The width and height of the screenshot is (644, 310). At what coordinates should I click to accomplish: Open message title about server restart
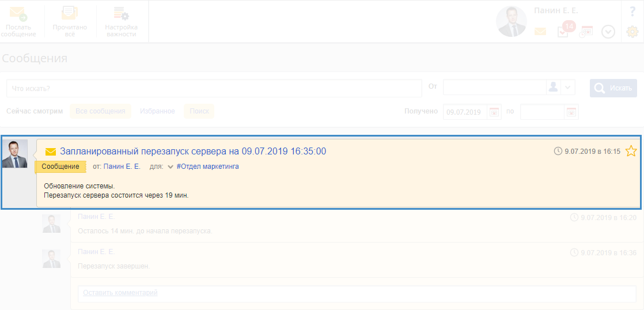point(193,151)
